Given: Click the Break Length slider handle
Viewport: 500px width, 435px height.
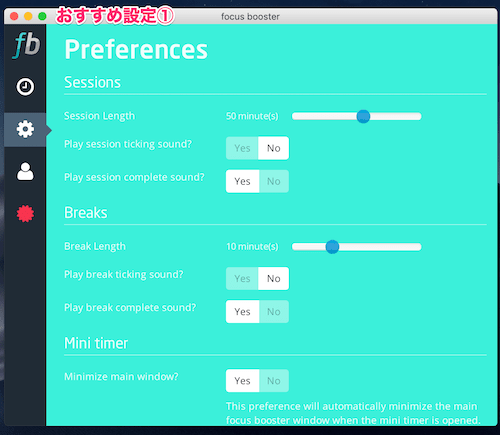Looking at the screenshot, I should pos(332,247).
